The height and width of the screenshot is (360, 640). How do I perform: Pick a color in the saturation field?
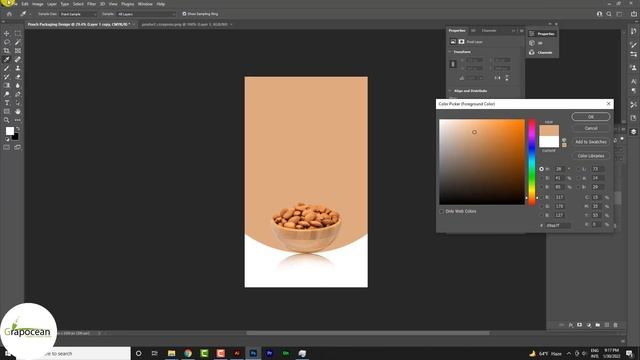click(482, 162)
